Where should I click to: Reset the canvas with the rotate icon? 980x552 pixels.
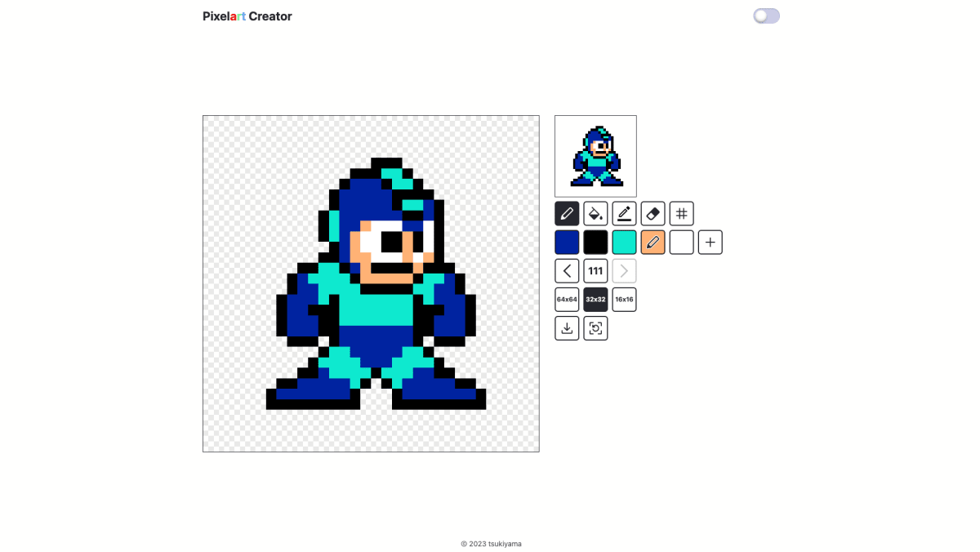pos(595,328)
